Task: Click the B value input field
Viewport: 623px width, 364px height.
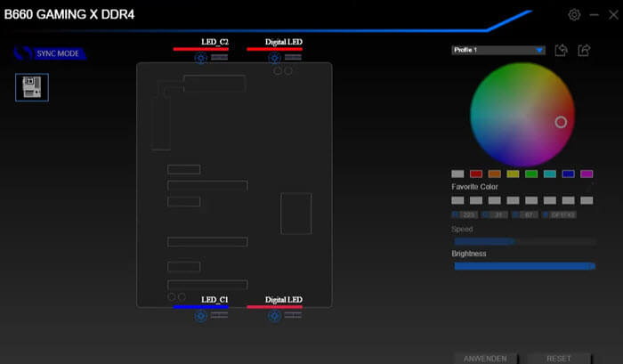Action: click(529, 215)
